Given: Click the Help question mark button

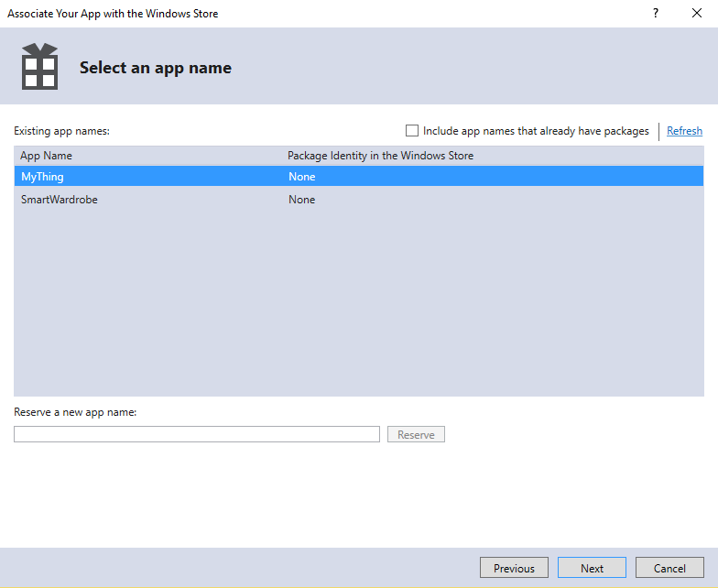Looking at the screenshot, I should [x=655, y=14].
